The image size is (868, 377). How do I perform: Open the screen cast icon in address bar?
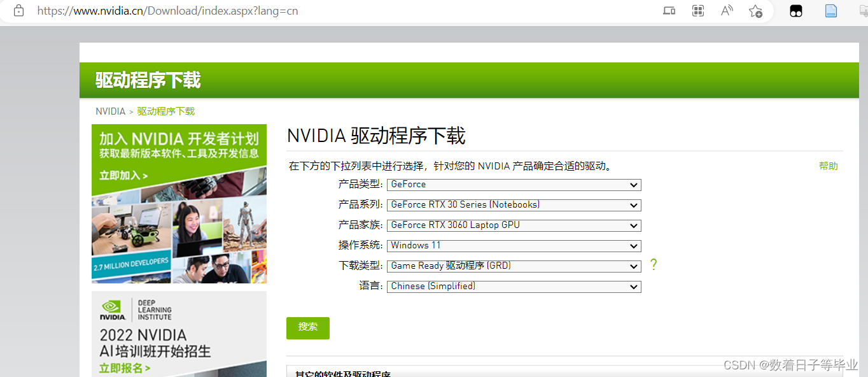(x=669, y=11)
